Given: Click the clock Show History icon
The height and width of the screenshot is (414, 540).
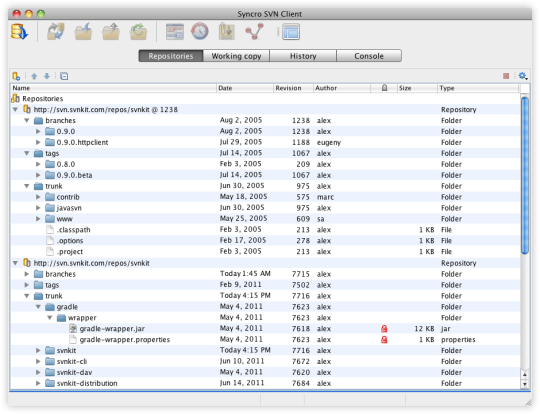Looking at the screenshot, I should pos(200,32).
